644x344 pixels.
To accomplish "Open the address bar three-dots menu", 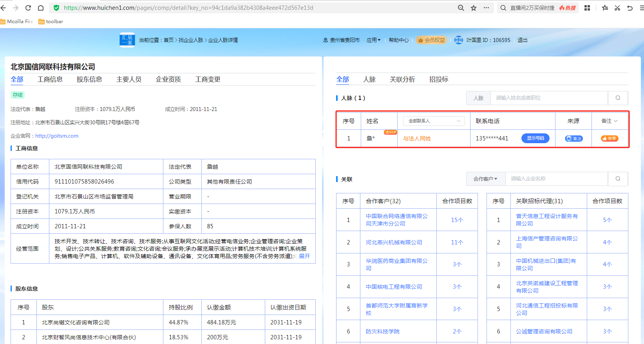I will [486, 8].
